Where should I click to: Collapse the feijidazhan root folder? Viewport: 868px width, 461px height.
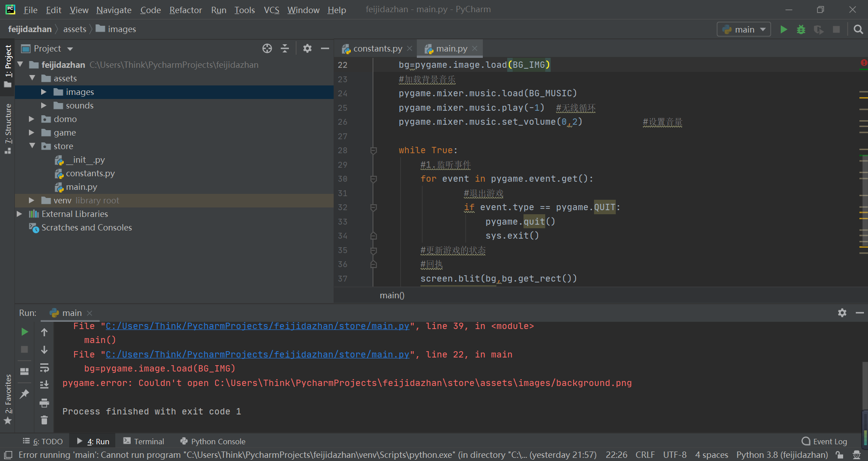point(20,65)
